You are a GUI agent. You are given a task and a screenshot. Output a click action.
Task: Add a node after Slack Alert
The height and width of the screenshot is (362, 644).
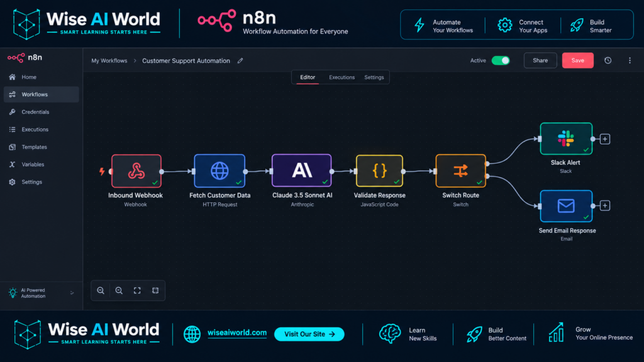click(x=605, y=139)
